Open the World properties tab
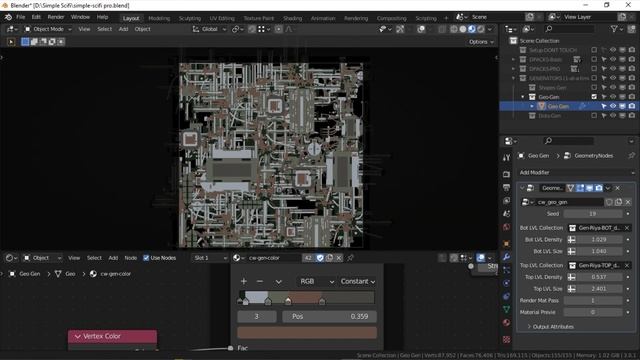This screenshot has height=360, width=640. click(507, 227)
